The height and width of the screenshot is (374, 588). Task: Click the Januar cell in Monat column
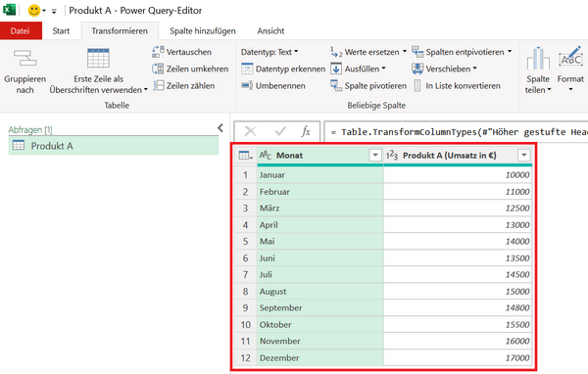pos(320,175)
